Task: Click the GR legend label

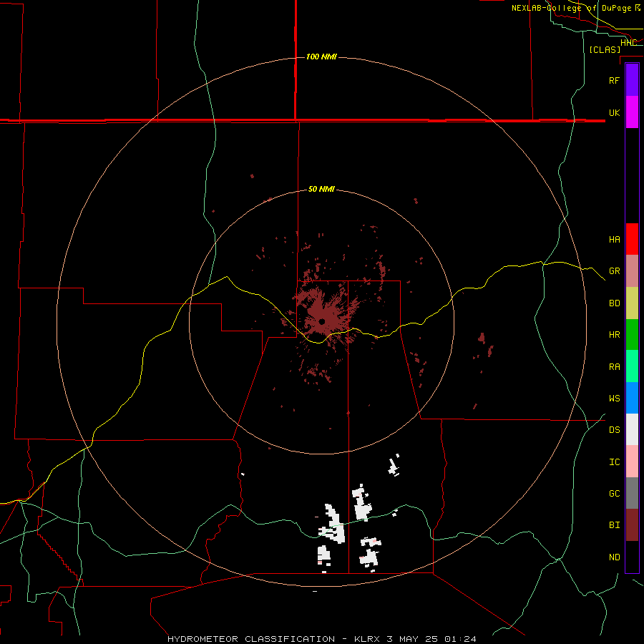Action: click(614, 271)
